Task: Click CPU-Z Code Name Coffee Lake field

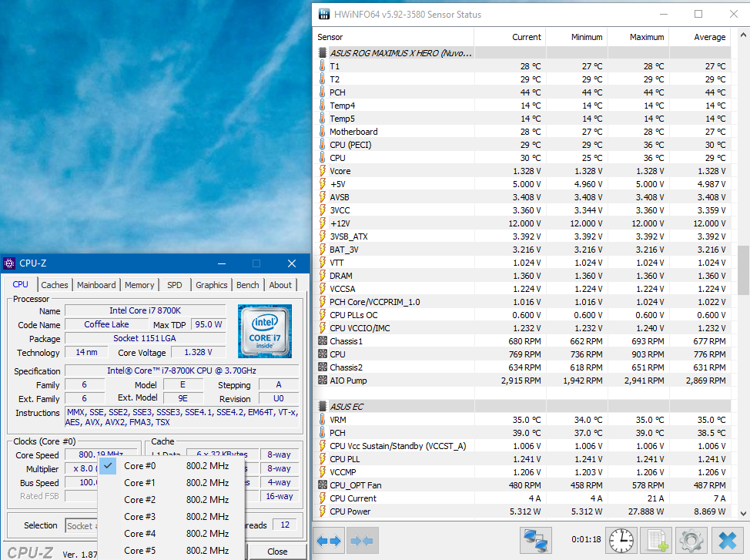Action: (106, 324)
